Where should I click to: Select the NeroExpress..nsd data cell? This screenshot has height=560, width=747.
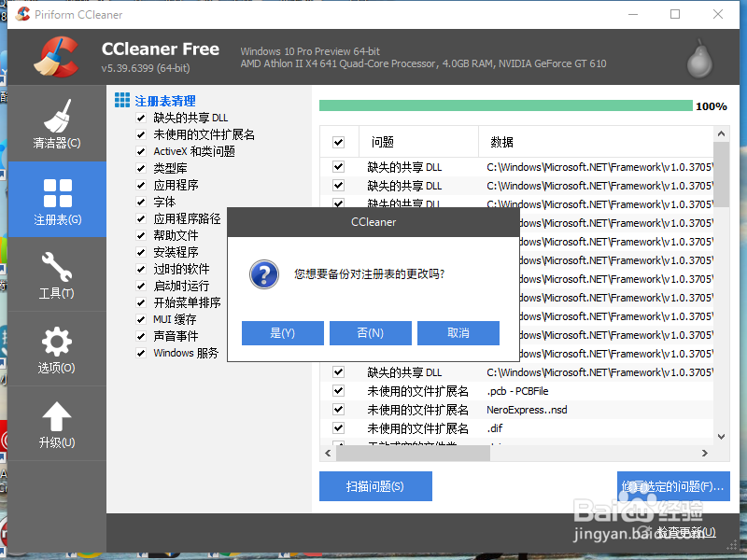(527, 410)
